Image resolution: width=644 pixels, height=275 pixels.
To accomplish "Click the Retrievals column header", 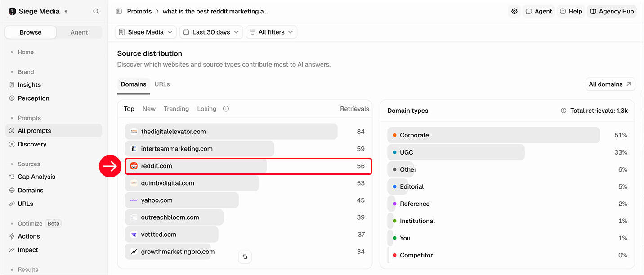I will point(354,109).
